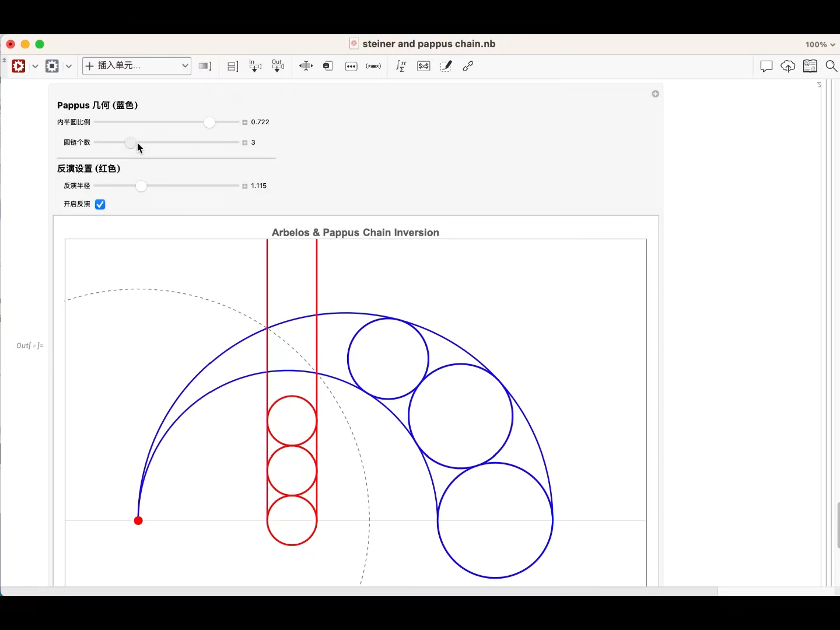
Task: Click the 圆链个数 slider thumb
Action: click(130, 143)
